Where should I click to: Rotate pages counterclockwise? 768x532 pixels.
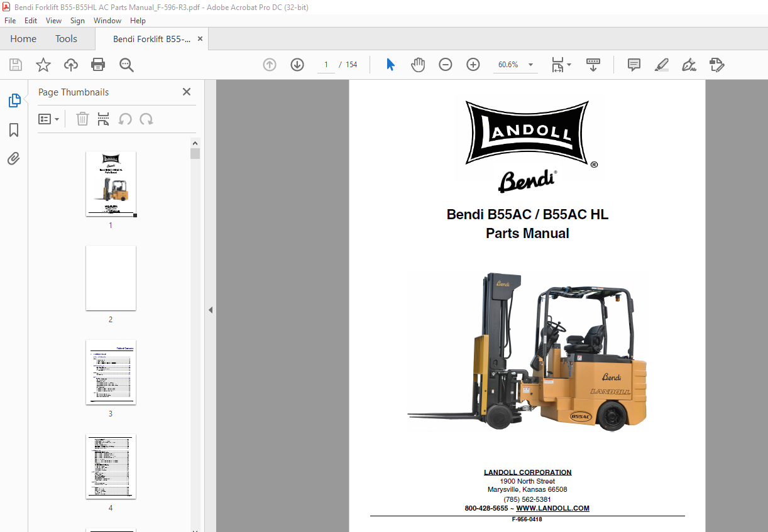[x=125, y=119]
